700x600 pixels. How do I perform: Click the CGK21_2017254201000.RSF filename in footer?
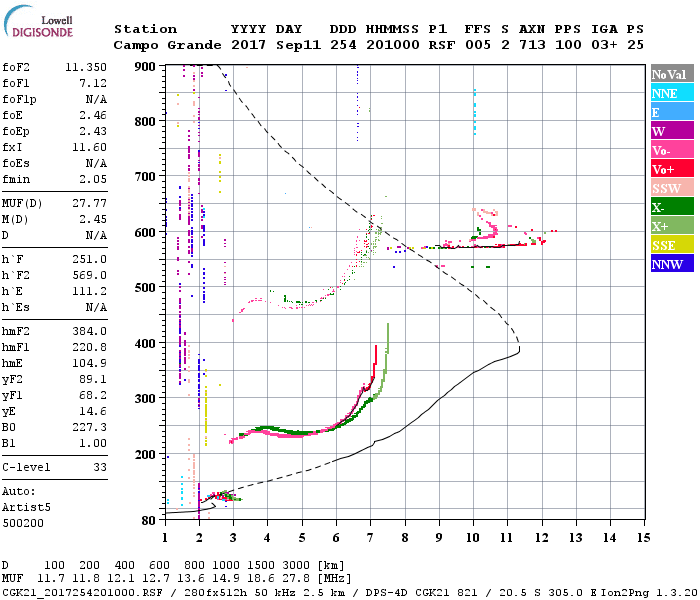tap(82, 593)
